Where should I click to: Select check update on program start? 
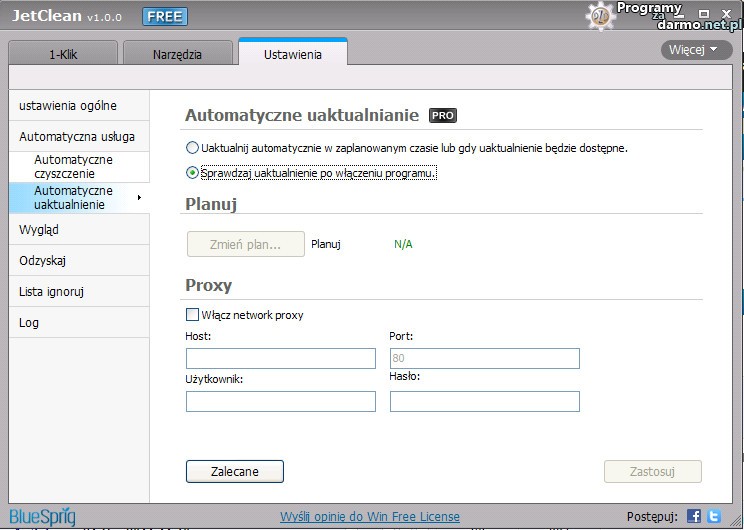tap(193, 173)
